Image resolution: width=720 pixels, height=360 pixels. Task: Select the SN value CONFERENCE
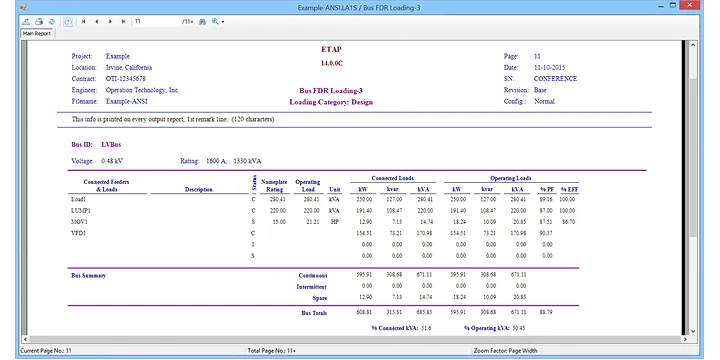tap(555, 79)
